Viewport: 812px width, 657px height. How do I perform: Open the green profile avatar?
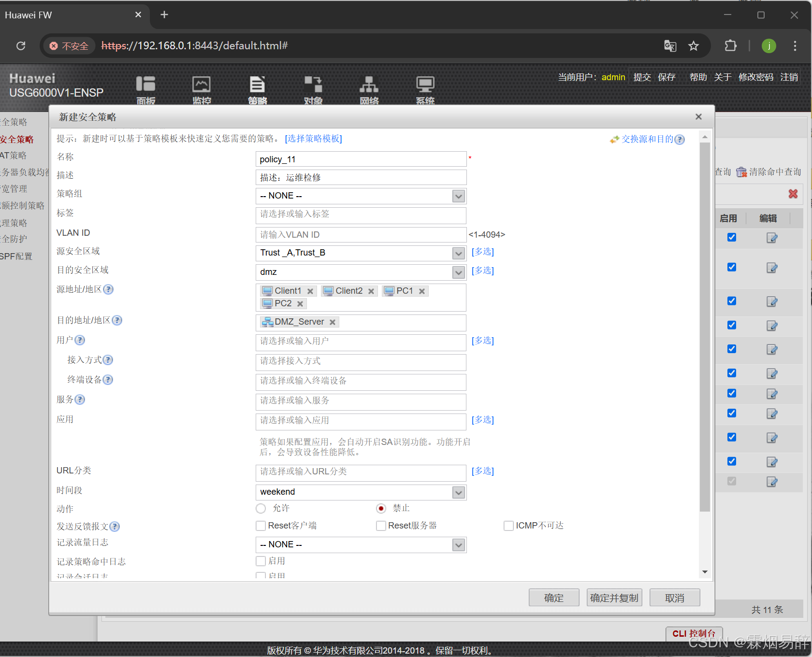(768, 46)
